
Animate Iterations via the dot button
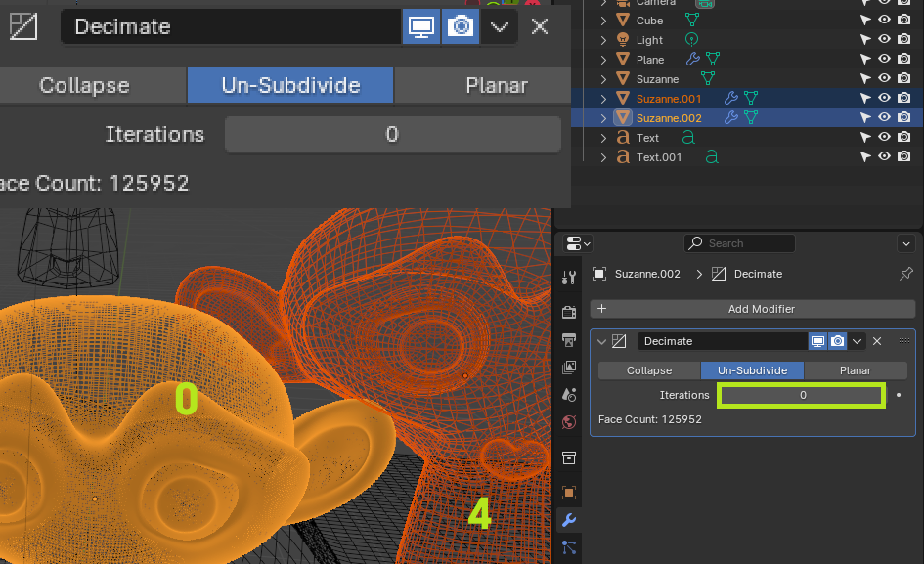[899, 395]
